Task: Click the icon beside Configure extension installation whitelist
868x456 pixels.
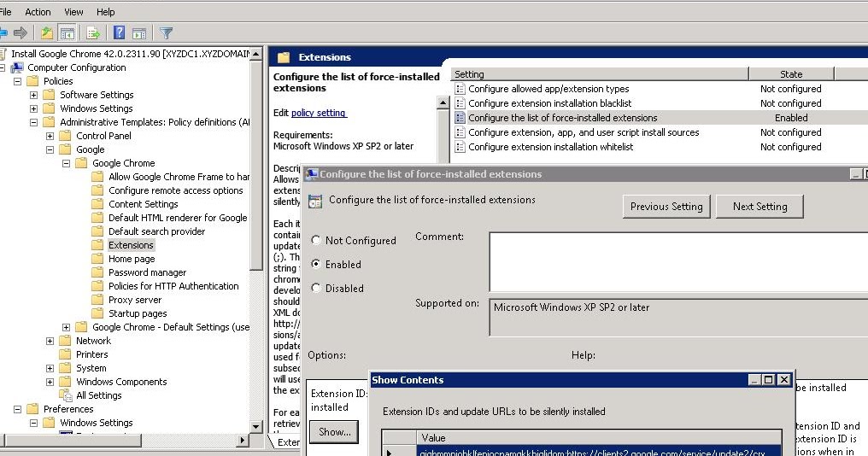Action: [460, 147]
